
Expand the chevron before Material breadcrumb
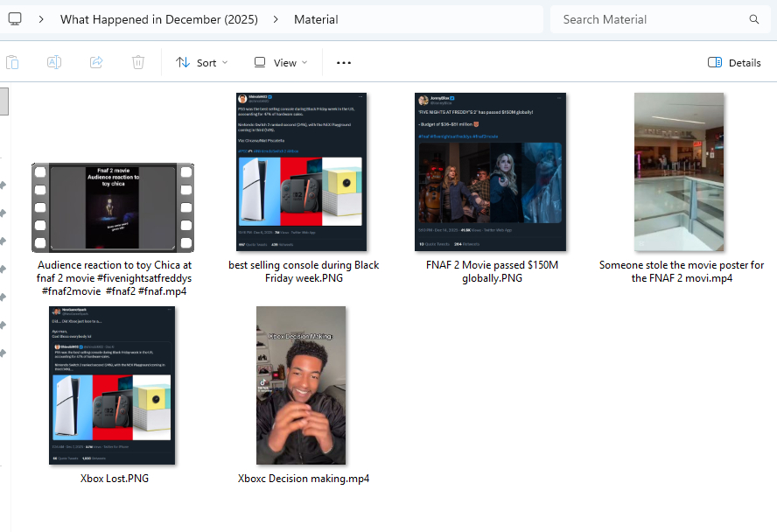pyautogui.click(x=276, y=19)
